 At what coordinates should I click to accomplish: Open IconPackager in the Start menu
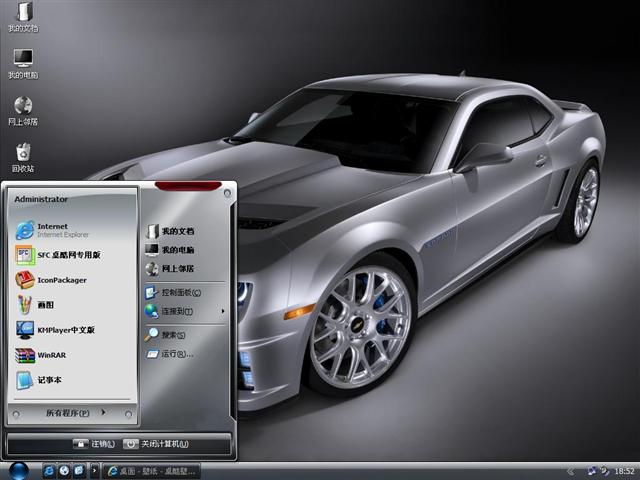(x=60, y=280)
